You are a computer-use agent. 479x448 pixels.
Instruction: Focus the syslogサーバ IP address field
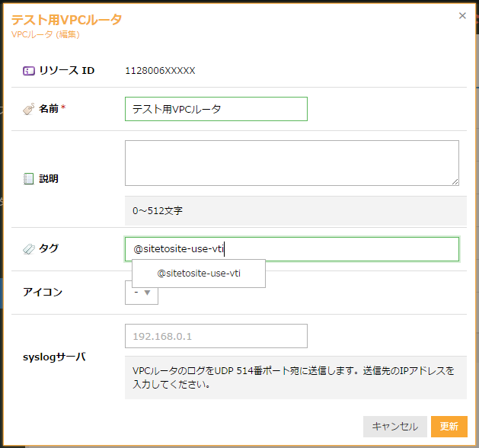(x=216, y=336)
